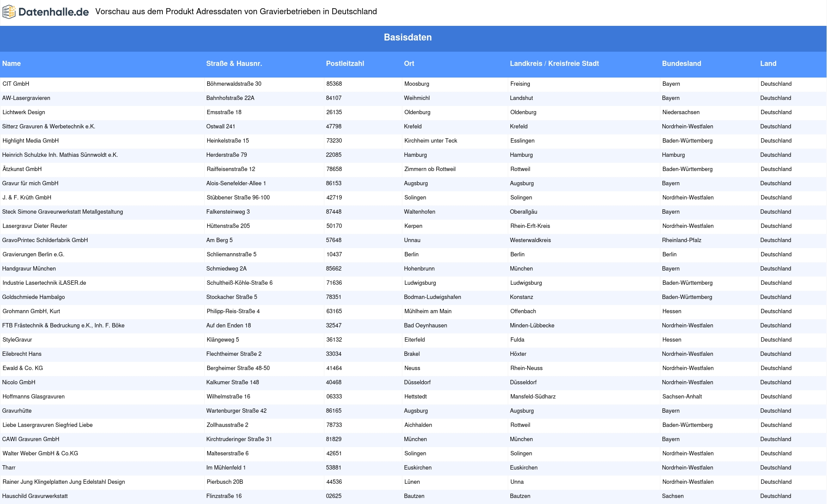This screenshot has height=504, width=827.
Task: Click Highlight Media GmbH cell
Action: [x=31, y=140]
